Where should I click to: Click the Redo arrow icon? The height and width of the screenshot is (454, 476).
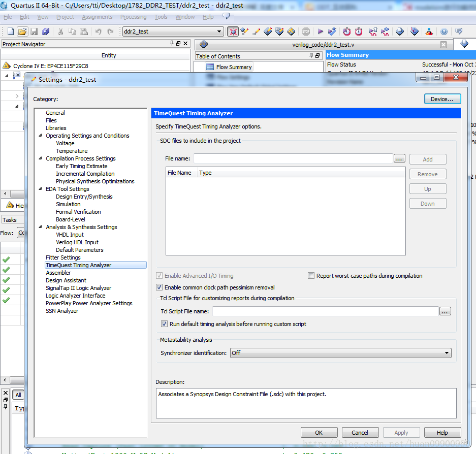coord(111,31)
